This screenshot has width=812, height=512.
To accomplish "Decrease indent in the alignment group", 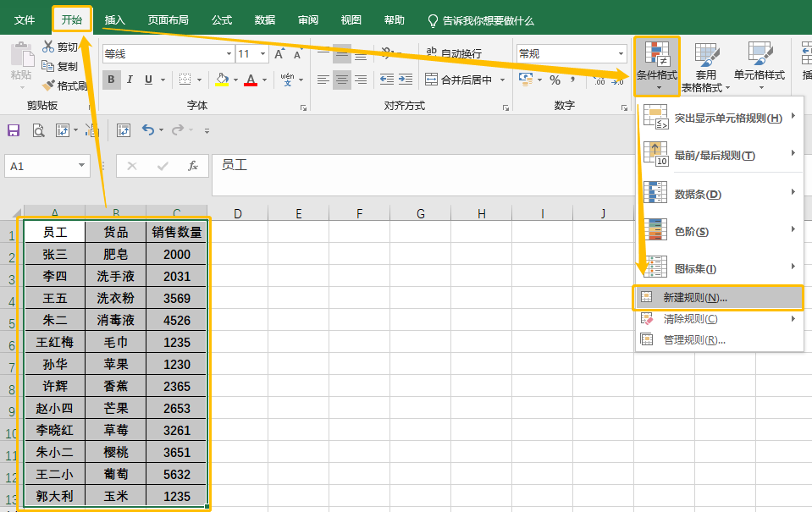I will 387,80.
